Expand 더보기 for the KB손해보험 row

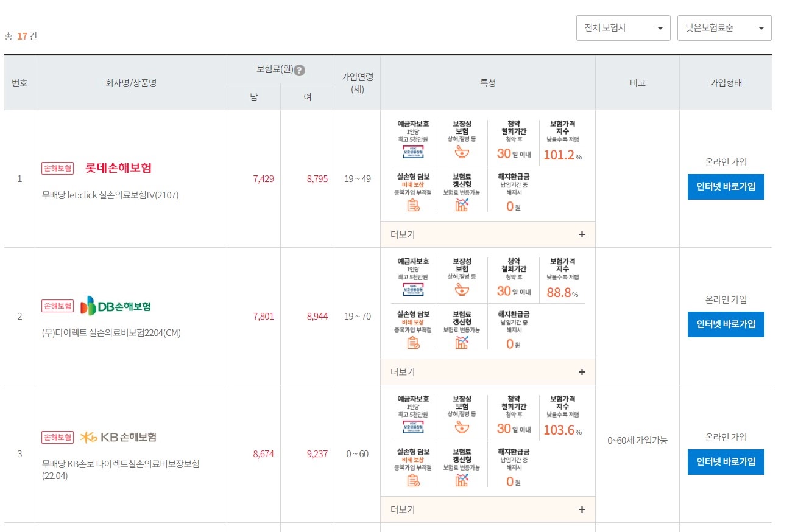pos(488,509)
